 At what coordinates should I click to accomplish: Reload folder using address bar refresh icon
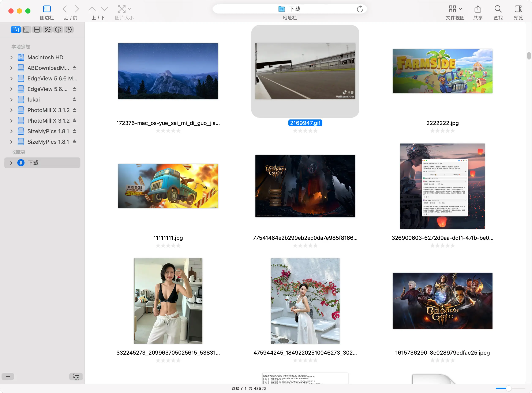pyautogui.click(x=360, y=9)
